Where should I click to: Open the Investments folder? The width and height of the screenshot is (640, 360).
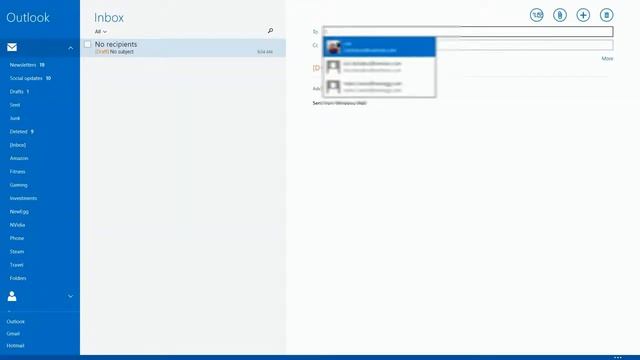[x=23, y=198]
